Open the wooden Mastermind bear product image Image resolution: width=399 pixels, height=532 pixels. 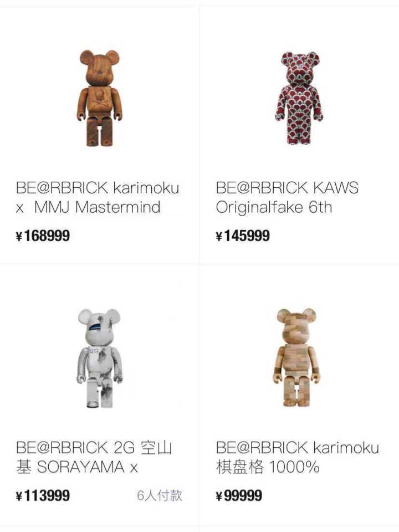[99, 99]
